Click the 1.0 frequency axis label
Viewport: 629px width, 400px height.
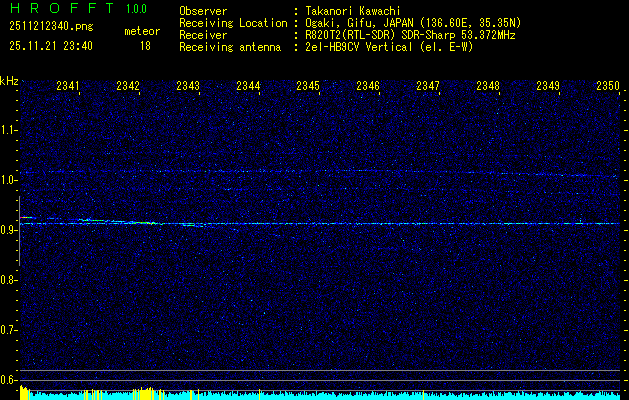pyautogui.click(x=9, y=180)
